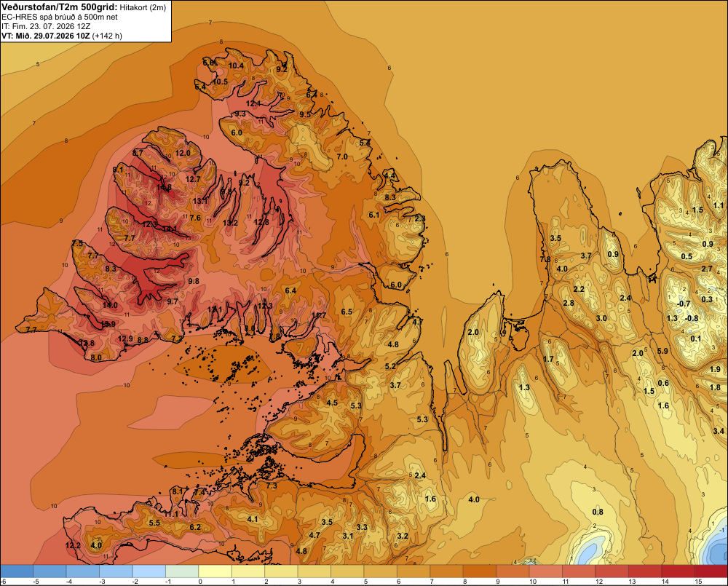
Task: Click the temperature value 0.6
Action: (663, 383)
